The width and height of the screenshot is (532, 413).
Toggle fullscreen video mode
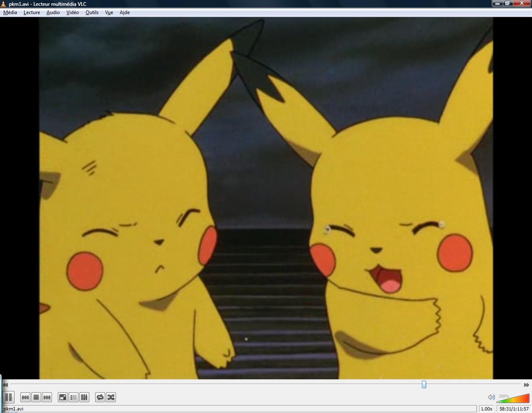pyautogui.click(x=63, y=397)
